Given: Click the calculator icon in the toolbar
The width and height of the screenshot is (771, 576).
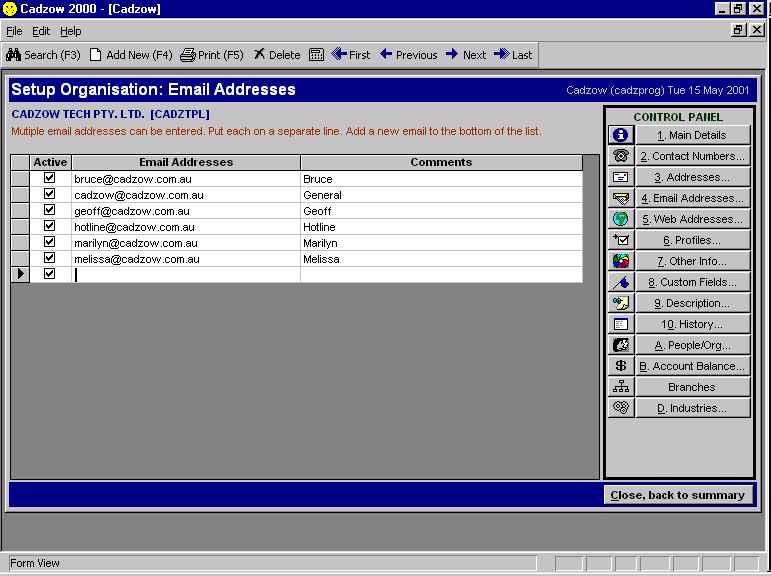Looking at the screenshot, I should pyautogui.click(x=316, y=55).
